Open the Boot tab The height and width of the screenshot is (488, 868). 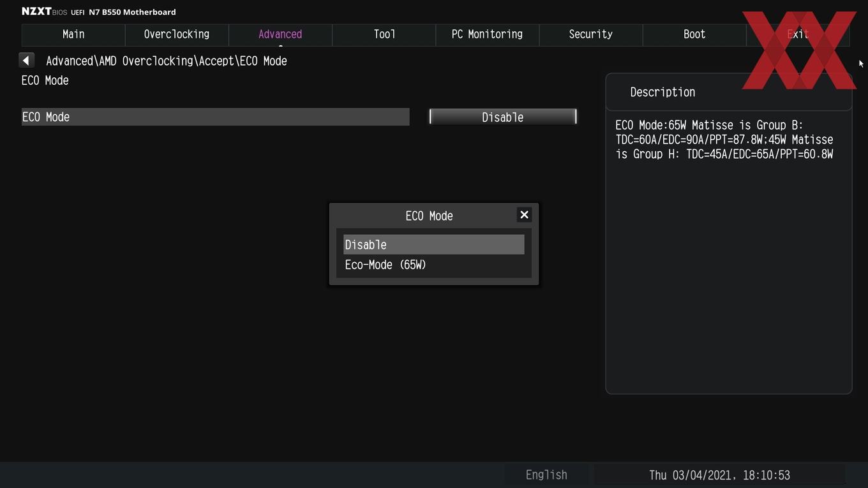pos(694,34)
